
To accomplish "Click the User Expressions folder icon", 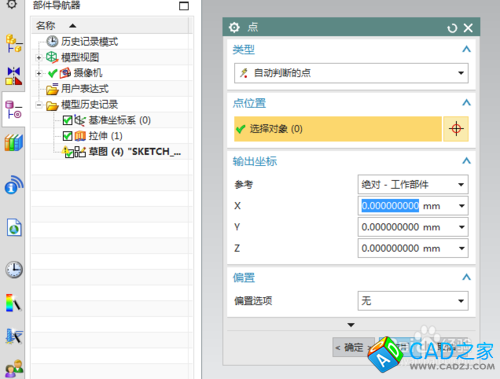I will pyautogui.click(x=52, y=89).
